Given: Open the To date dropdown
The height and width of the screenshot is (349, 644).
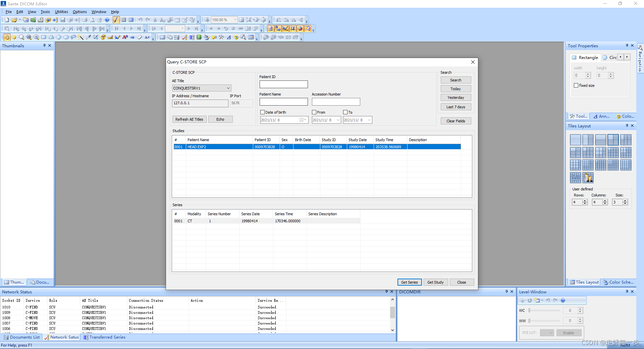Looking at the screenshot, I should [369, 120].
